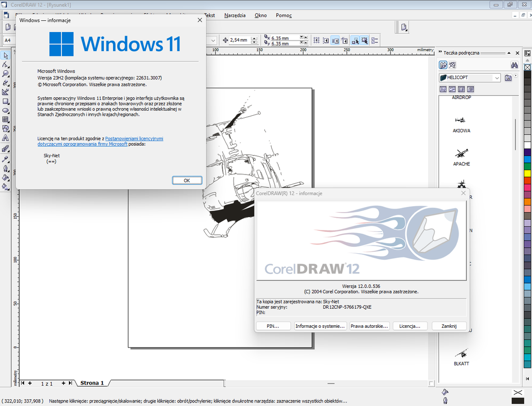This screenshot has width=532, height=406.
Task: Select the Ellipse tool
Action: point(6,110)
